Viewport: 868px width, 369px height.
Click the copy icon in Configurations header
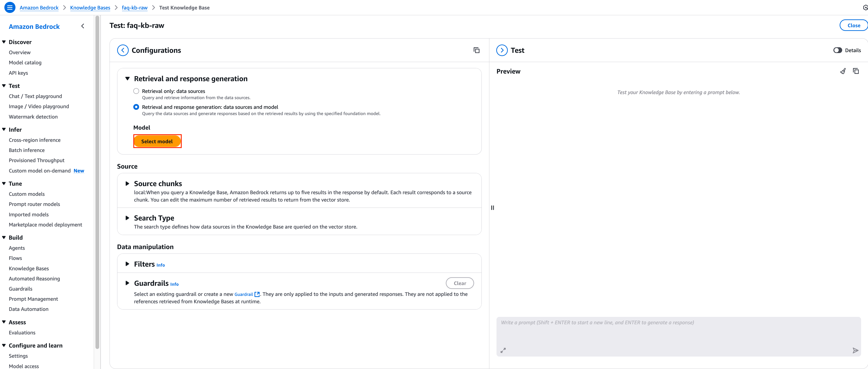[476, 50]
